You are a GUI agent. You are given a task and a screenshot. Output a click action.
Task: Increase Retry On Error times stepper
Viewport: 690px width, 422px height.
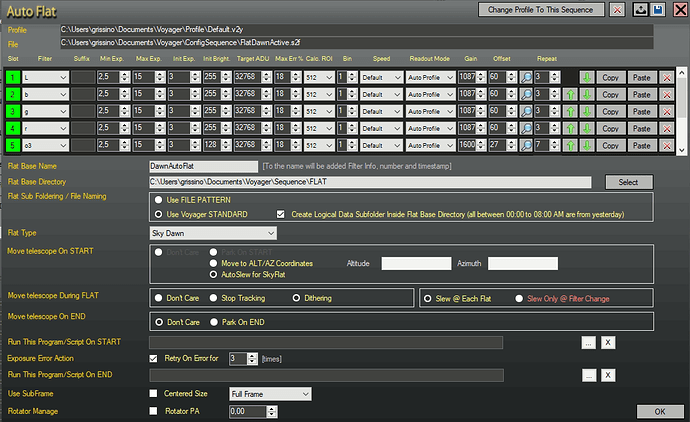[x=252, y=356]
